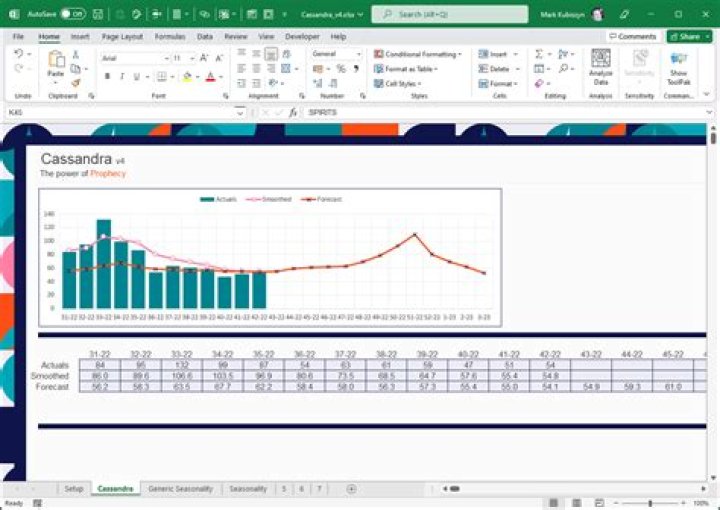Viewport: 720px width, 510px height.
Task: Click the percent style icon
Action: pos(341,69)
